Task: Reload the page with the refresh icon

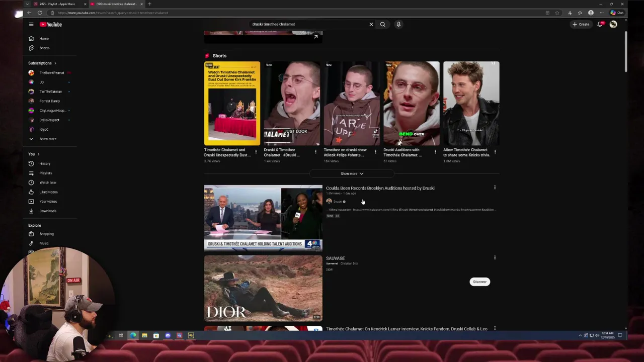Action: tap(40, 13)
